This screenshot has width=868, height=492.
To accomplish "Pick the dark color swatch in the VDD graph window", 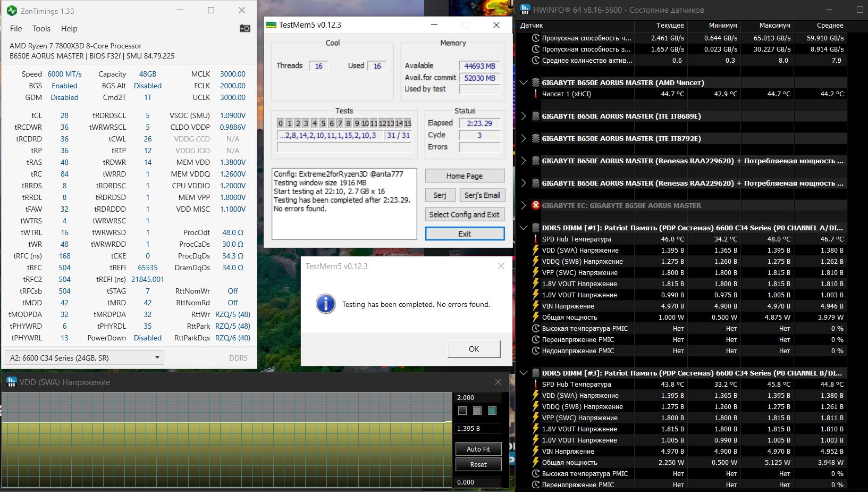I will pos(462,411).
